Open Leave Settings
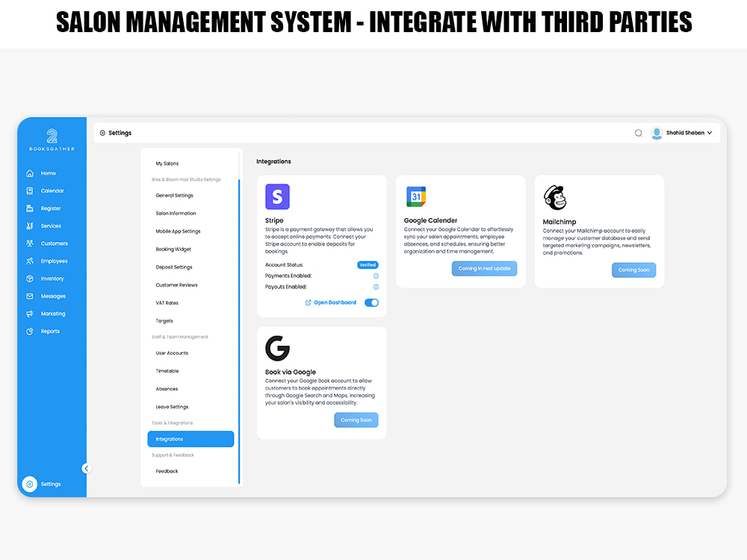Image resolution: width=747 pixels, height=560 pixels. pos(172,407)
